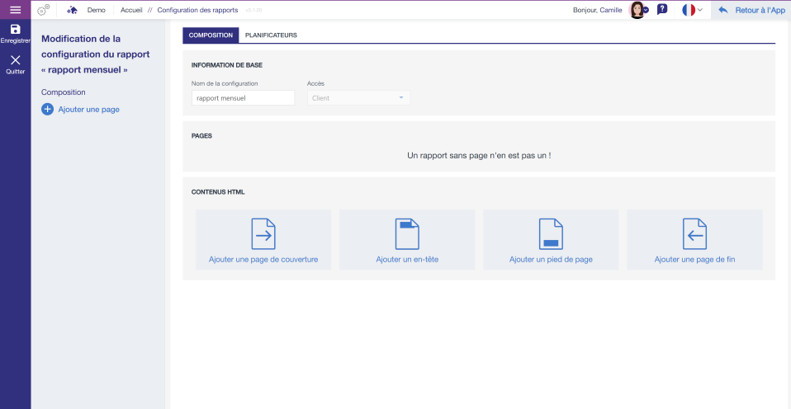Image resolution: width=791 pixels, height=409 pixels.
Task: Expand the French flag language selector
Action: click(692, 10)
